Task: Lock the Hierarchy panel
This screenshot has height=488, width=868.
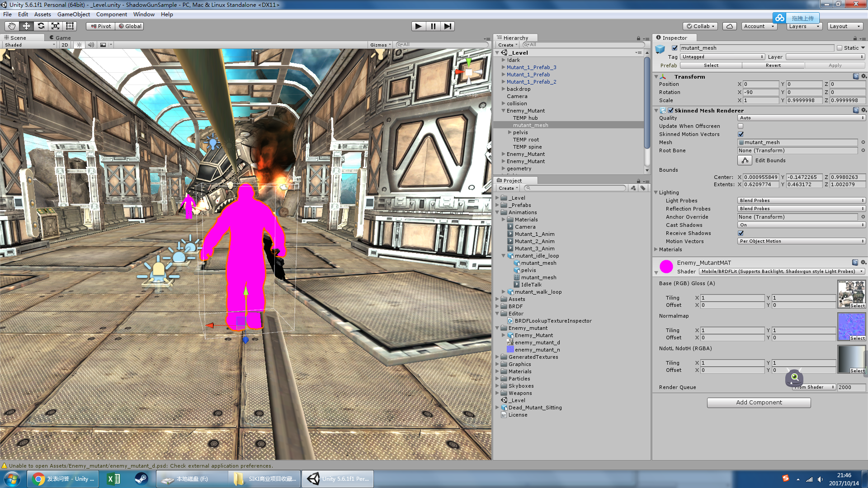Action: [x=638, y=38]
